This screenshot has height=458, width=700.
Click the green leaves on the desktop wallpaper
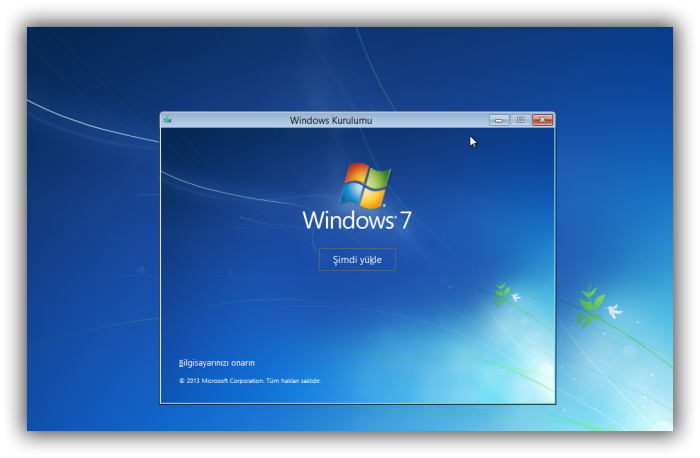[x=588, y=306]
